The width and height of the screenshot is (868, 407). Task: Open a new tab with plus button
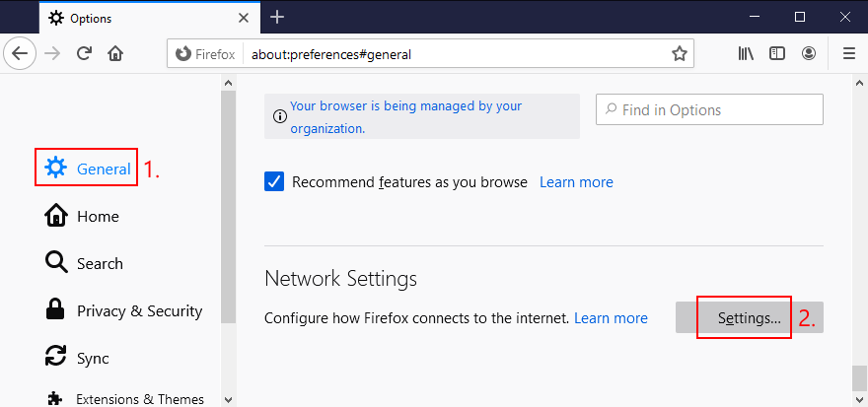tap(277, 17)
